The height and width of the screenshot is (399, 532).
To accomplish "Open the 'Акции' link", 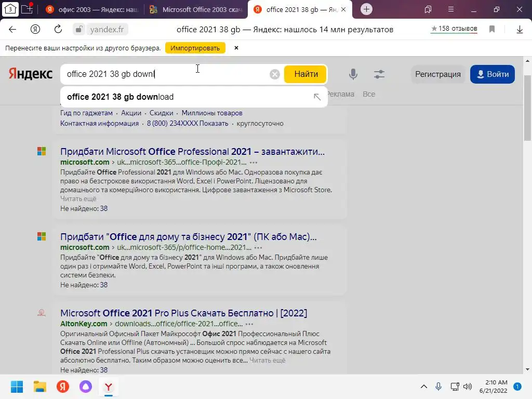I will click(x=131, y=113).
